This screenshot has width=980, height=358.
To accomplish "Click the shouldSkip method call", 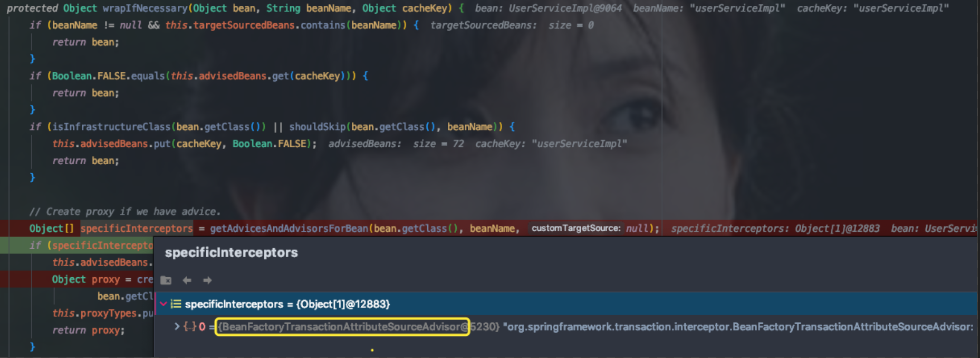I will click(x=317, y=127).
